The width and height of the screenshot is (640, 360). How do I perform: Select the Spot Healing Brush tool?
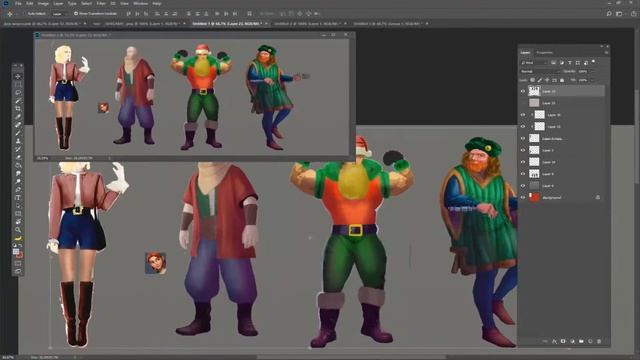coord(18,125)
